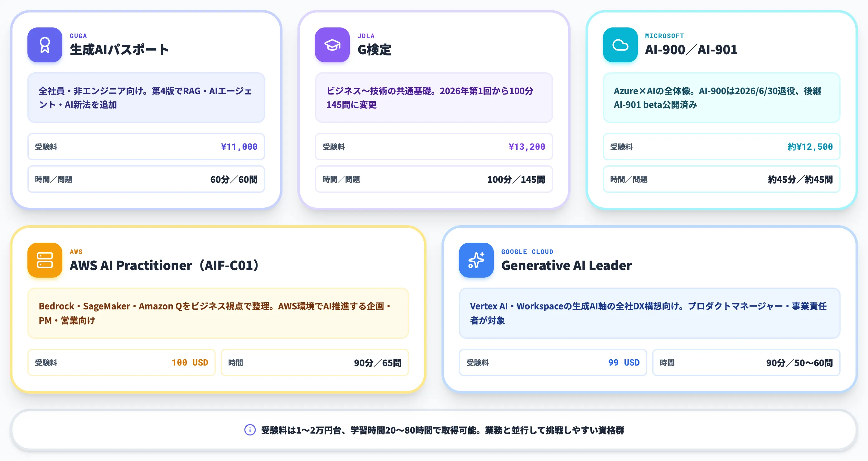
Task: Click the 100分／145問 value
Action: click(x=516, y=180)
